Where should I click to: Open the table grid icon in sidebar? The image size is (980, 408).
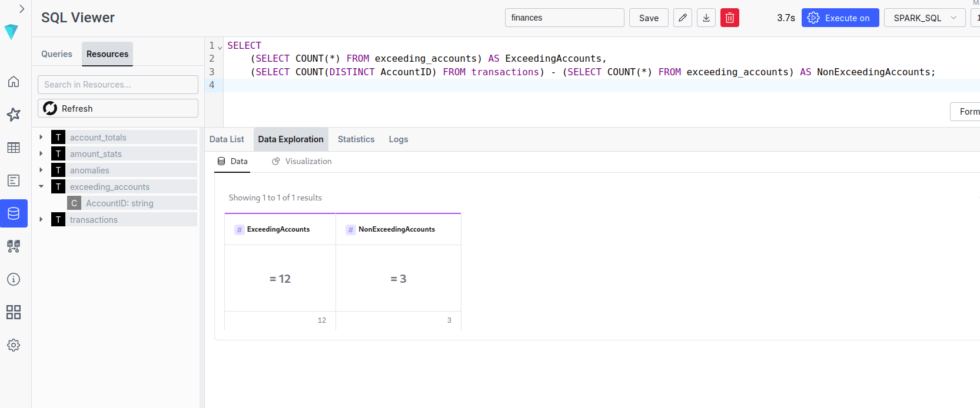coord(14,148)
